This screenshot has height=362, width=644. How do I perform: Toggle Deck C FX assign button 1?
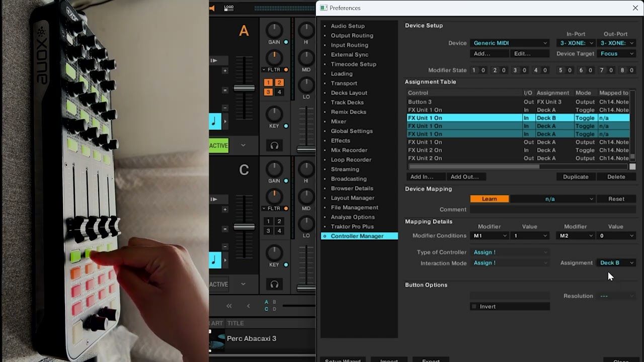tap(269, 221)
